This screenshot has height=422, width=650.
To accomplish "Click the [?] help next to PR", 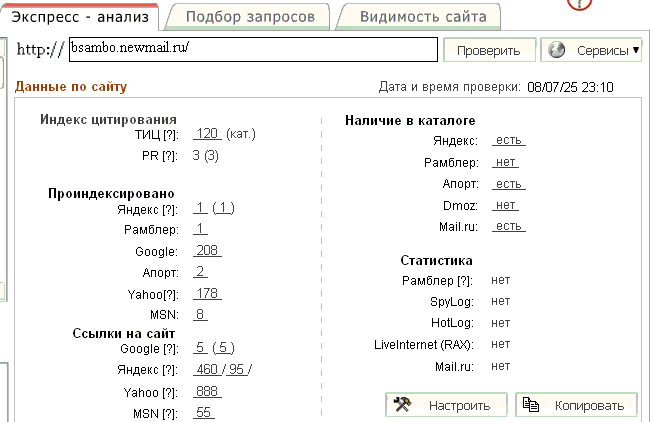I will pyautogui.click(x=170, y=156).
